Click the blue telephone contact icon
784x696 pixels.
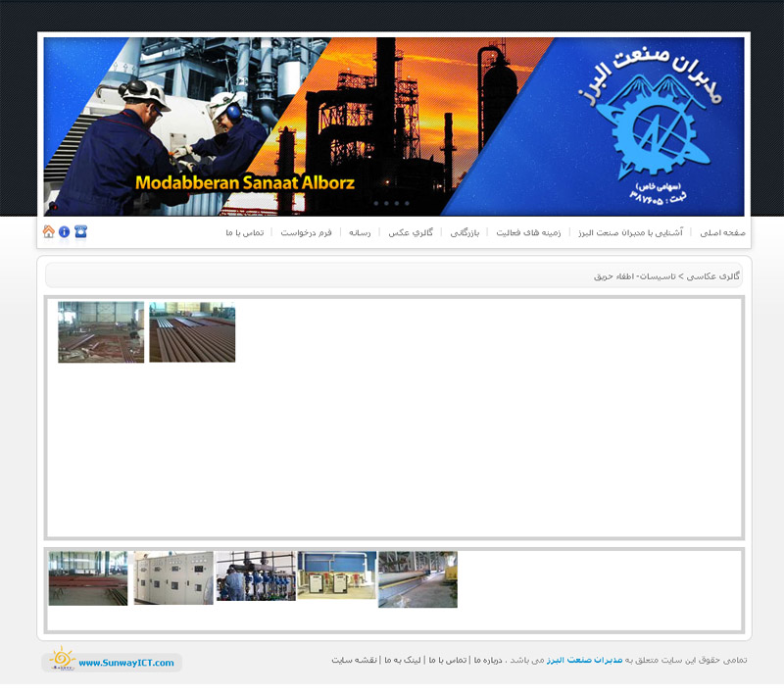click(x=80, y=231)
